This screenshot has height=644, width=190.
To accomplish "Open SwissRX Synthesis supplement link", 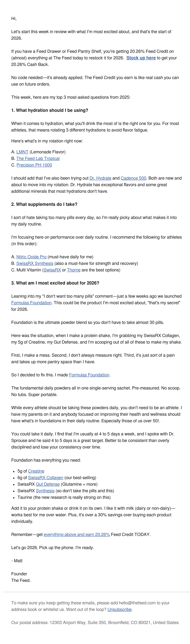I will coord(35,263).
